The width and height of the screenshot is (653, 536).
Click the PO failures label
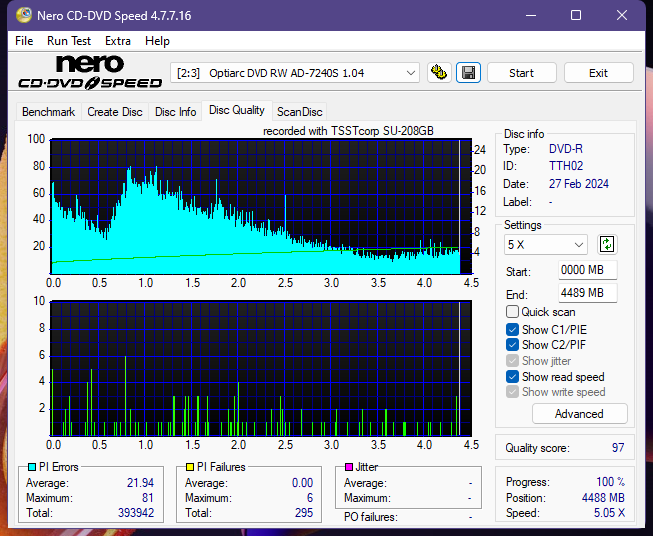click(371, 517)
